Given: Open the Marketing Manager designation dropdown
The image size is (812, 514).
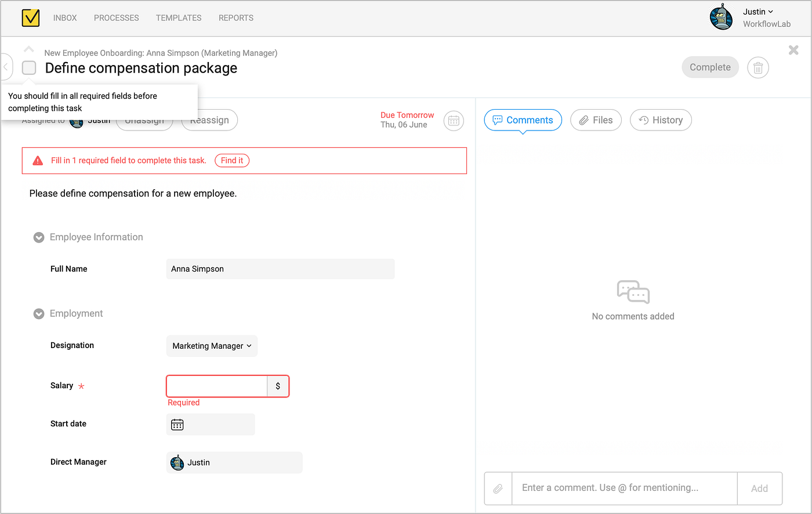Looking at the screenshot, I should [212, 346].
